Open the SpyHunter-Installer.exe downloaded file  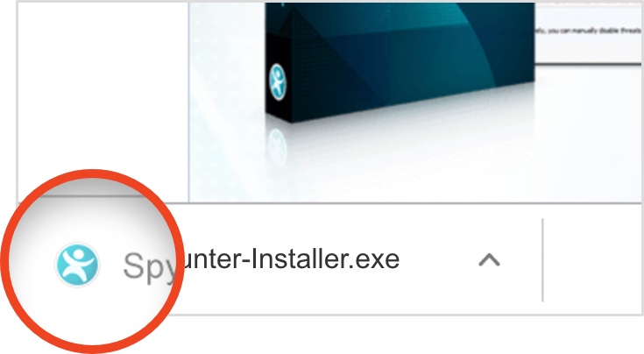tap(261, 260)
